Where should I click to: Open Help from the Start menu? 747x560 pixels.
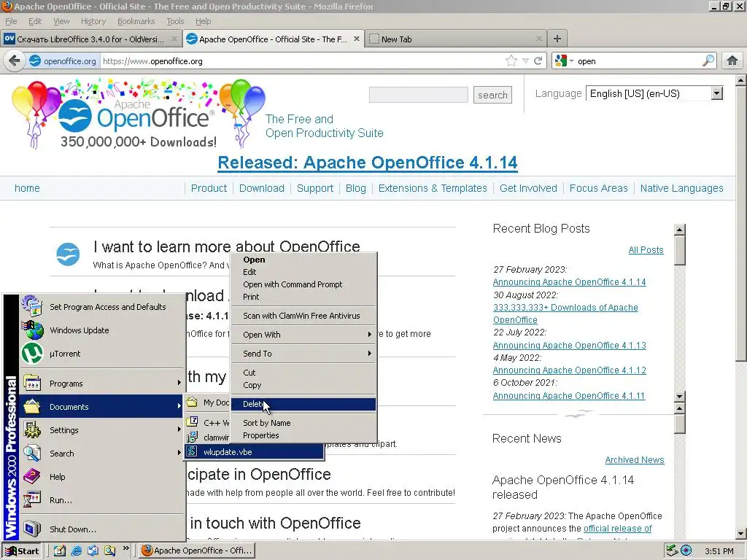102,477
